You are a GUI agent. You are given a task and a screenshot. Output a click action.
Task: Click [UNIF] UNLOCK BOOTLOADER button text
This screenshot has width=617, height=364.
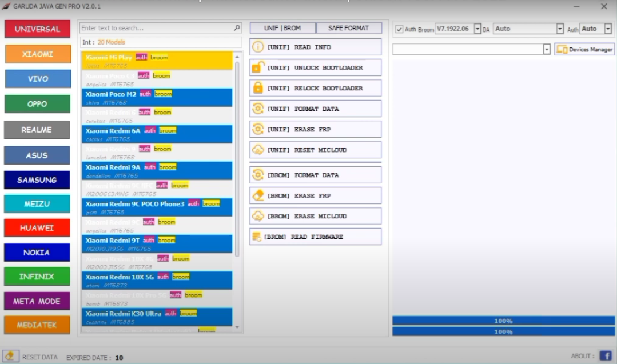[315, 67]
